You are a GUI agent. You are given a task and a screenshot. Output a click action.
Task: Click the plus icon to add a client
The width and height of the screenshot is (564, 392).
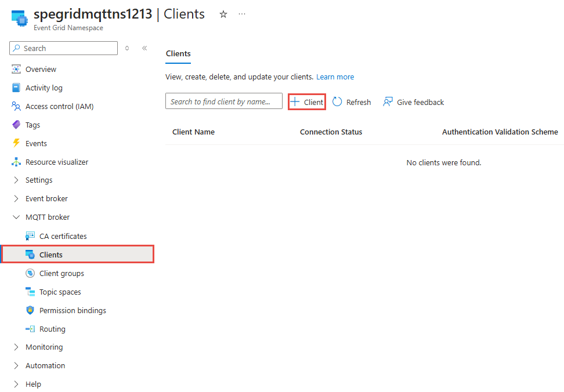(x=295, y=101)
